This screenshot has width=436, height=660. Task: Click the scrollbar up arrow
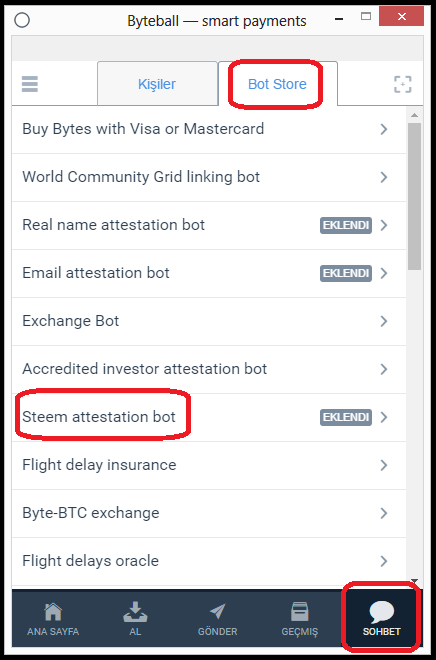(x=415, y=115)
